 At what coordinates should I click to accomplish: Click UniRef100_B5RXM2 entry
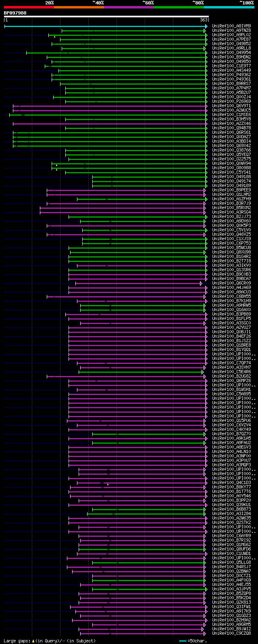[231, 208]
